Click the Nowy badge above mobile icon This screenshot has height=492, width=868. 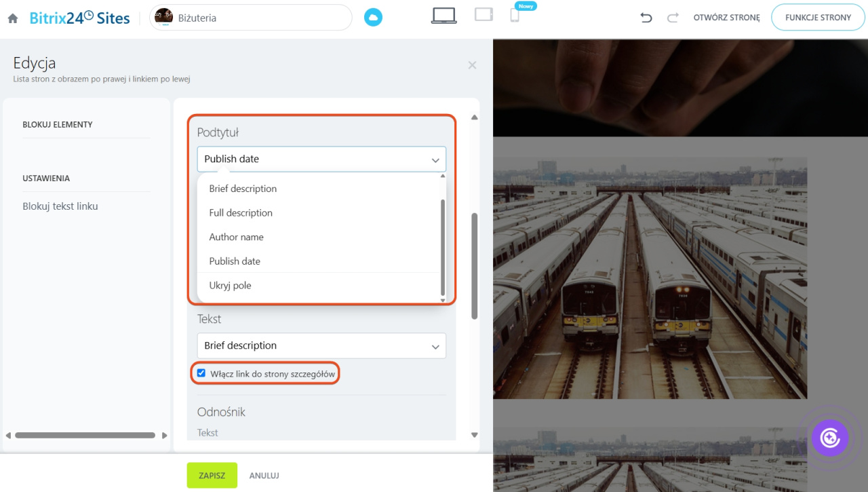526,5
